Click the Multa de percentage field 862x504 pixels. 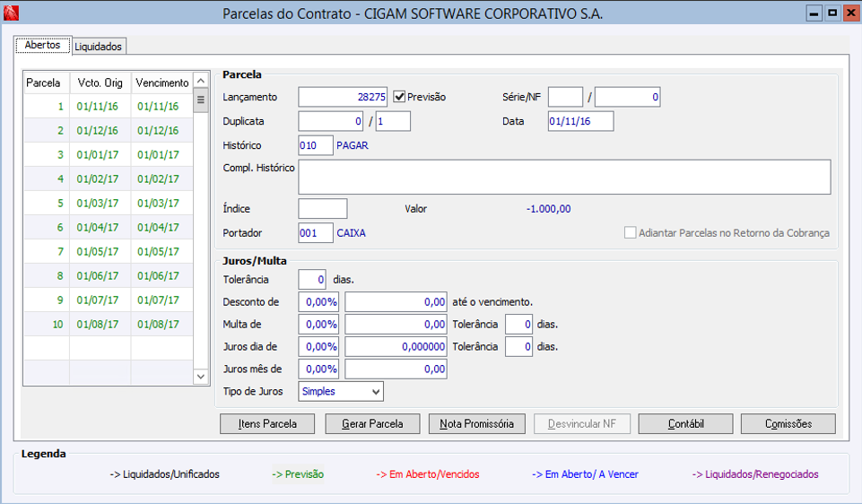[318, 325]
